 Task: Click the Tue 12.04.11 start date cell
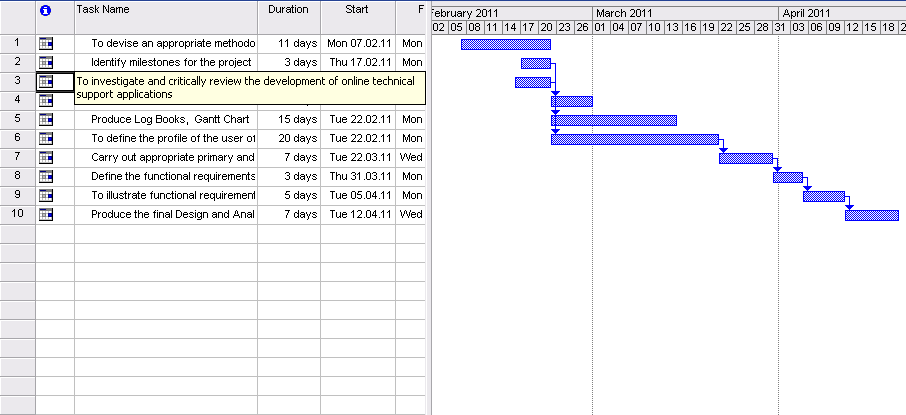[357, 215]
